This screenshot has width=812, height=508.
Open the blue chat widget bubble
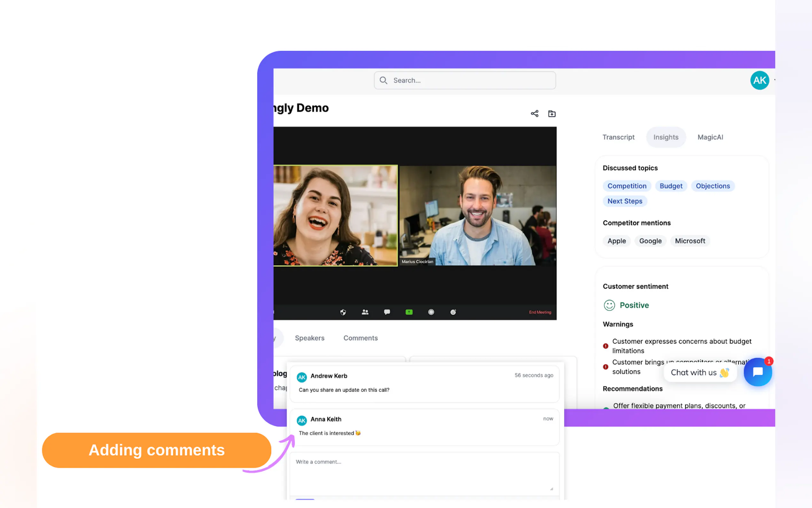click(758, 372)
